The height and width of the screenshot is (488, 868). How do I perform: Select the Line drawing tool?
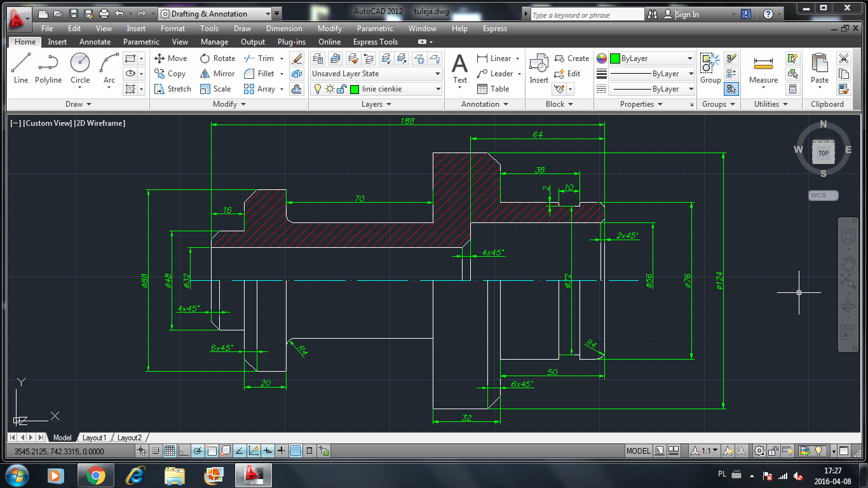pyautogui.click(x=21, y=68)
